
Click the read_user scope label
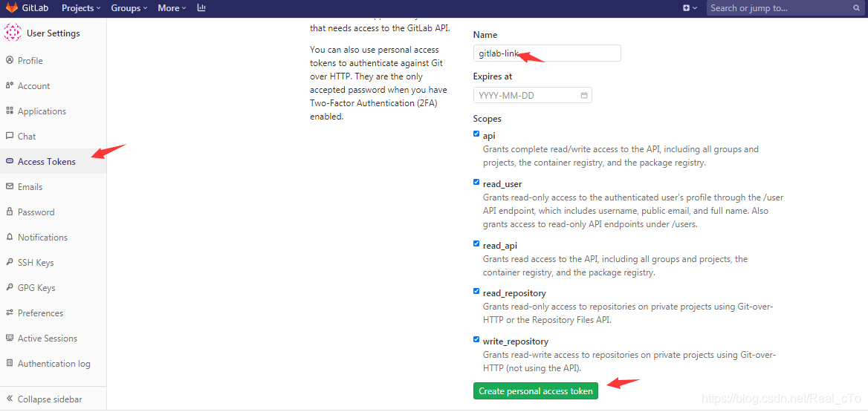tap(502, 183)
